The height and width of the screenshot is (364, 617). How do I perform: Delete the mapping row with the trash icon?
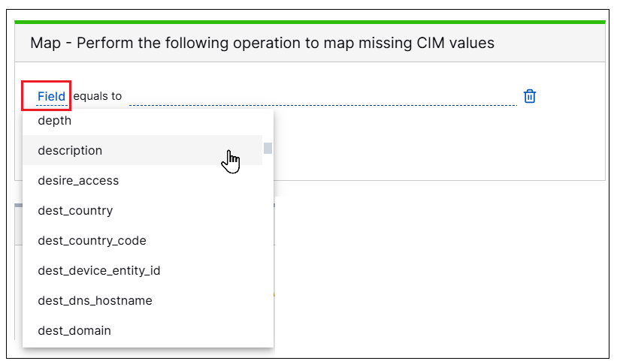(529, 96)
